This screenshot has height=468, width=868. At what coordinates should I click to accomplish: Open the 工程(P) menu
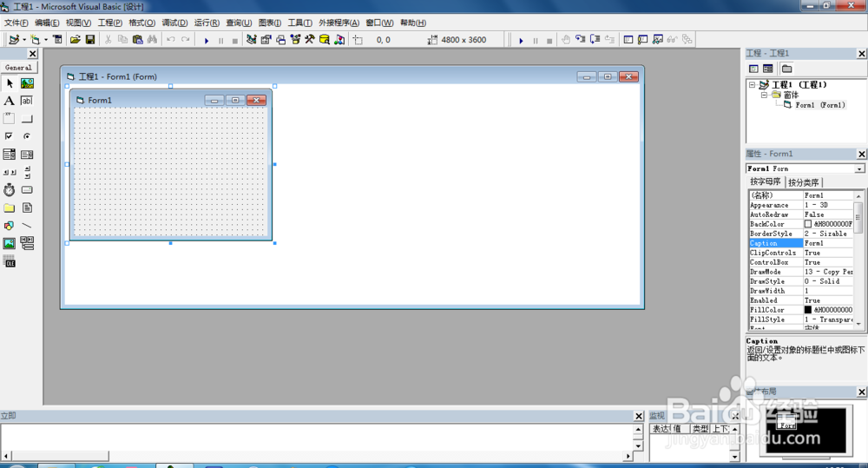[110, 23]
